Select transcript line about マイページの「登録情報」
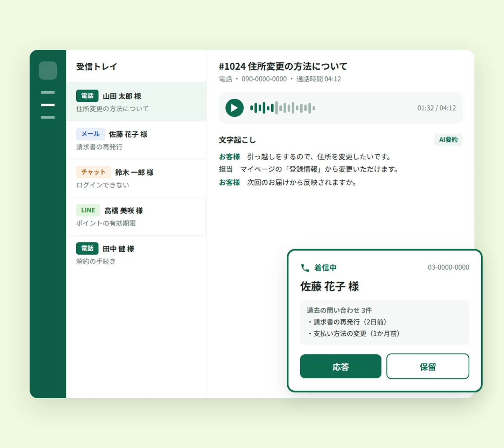 pos(319,169)
